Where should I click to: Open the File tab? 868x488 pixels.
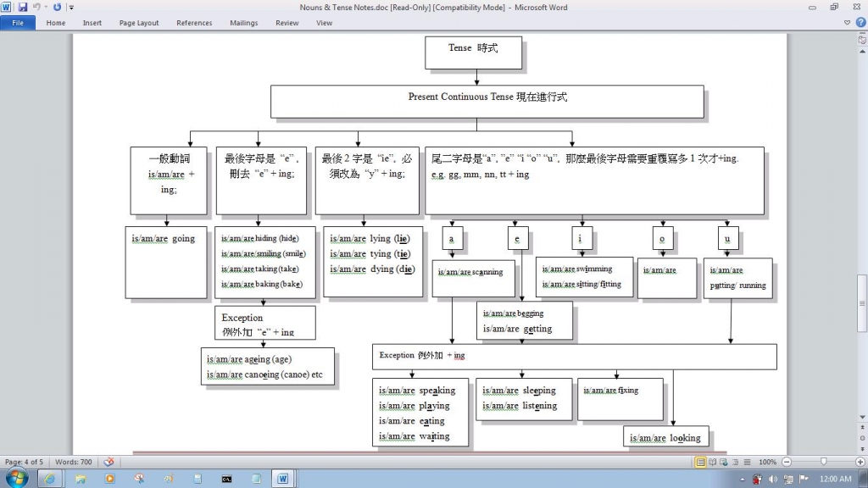point(17,23)
